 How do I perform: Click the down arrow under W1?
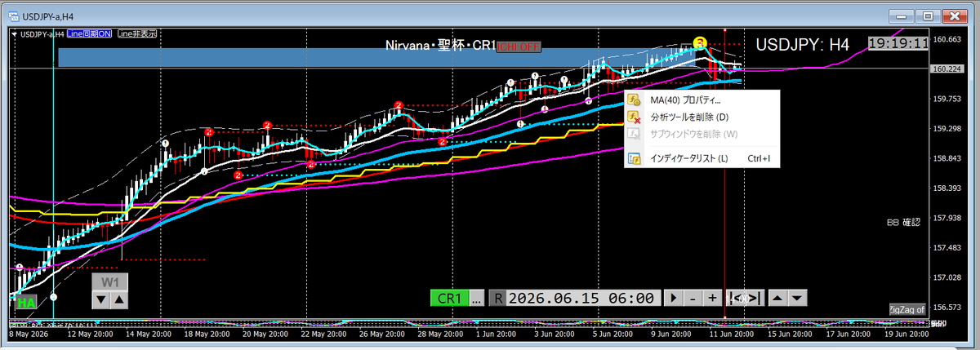click(101, 299)
